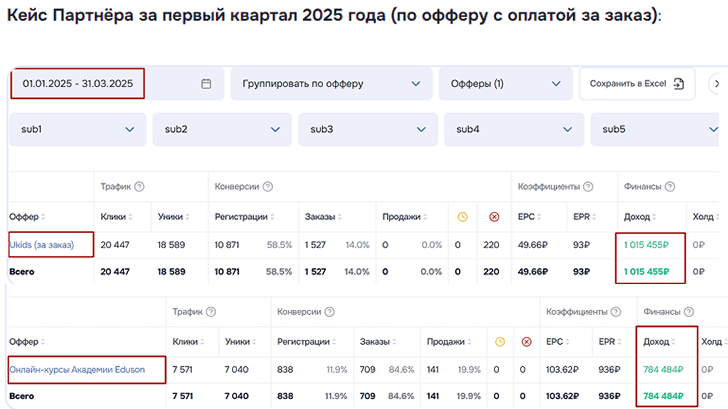
Task: Expand the sub5 filter dropdown
Action: [x=656, y=130]
